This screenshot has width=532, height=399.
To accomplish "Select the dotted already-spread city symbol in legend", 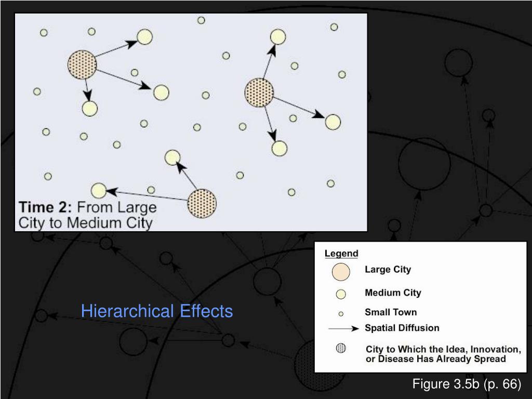I will coord(341,348).
